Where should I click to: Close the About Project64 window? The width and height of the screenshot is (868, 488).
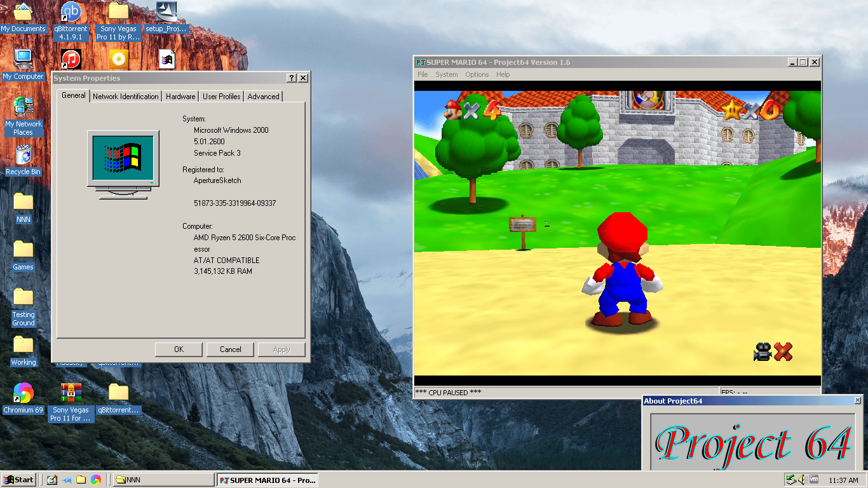tap(858, 401)
